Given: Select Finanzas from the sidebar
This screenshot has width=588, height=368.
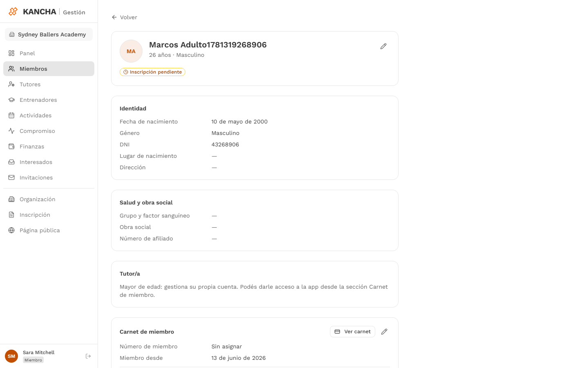Looking at the screenshot, I should [x=49, y=146].
